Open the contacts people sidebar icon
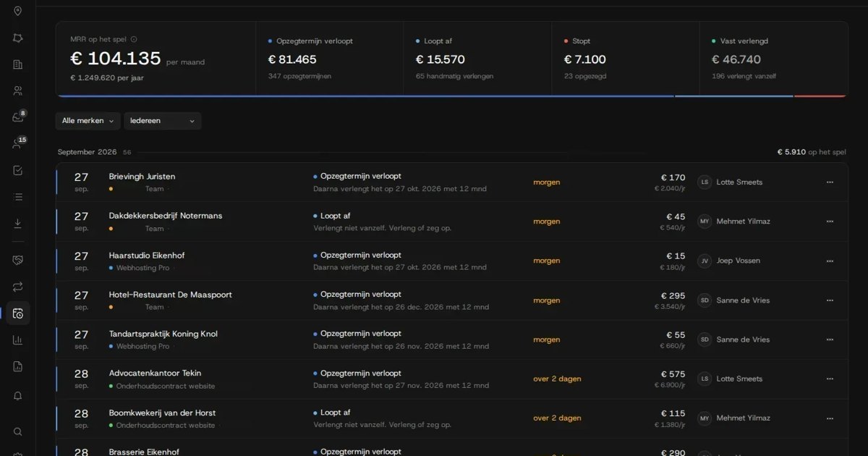The width and height of the screenshot is (868, 456). pos(18,90)
